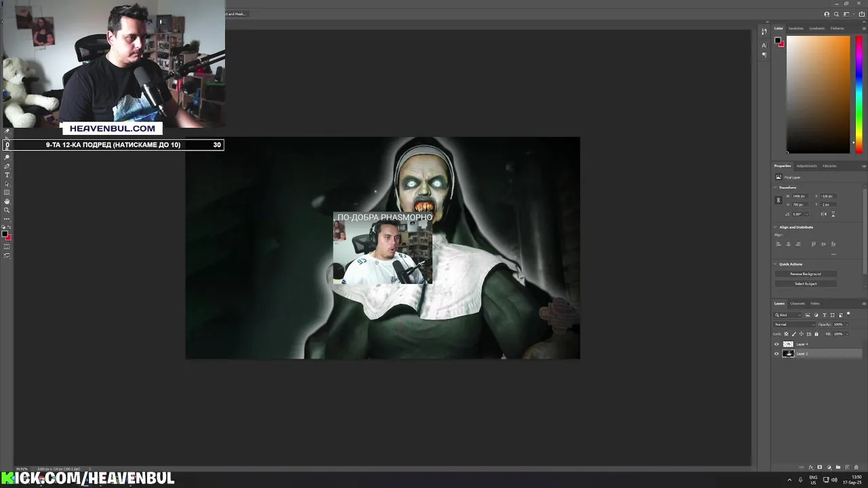Click the Remove Background button
The height and width of the screenshot is (488, 868).
tap(806, 274)
